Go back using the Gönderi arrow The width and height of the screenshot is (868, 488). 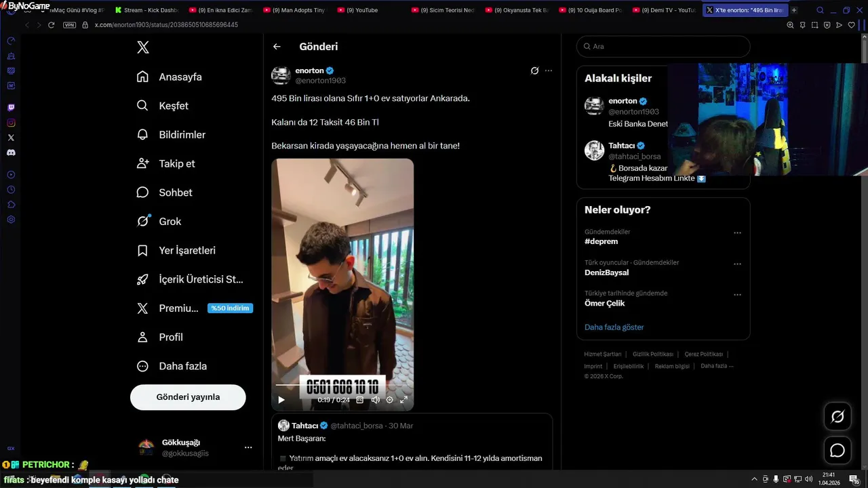pyautogui.click(x=277, y=47)
